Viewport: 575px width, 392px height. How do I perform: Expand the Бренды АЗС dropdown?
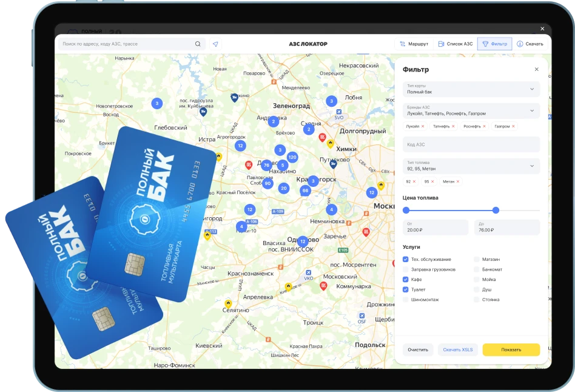point(471,110)
